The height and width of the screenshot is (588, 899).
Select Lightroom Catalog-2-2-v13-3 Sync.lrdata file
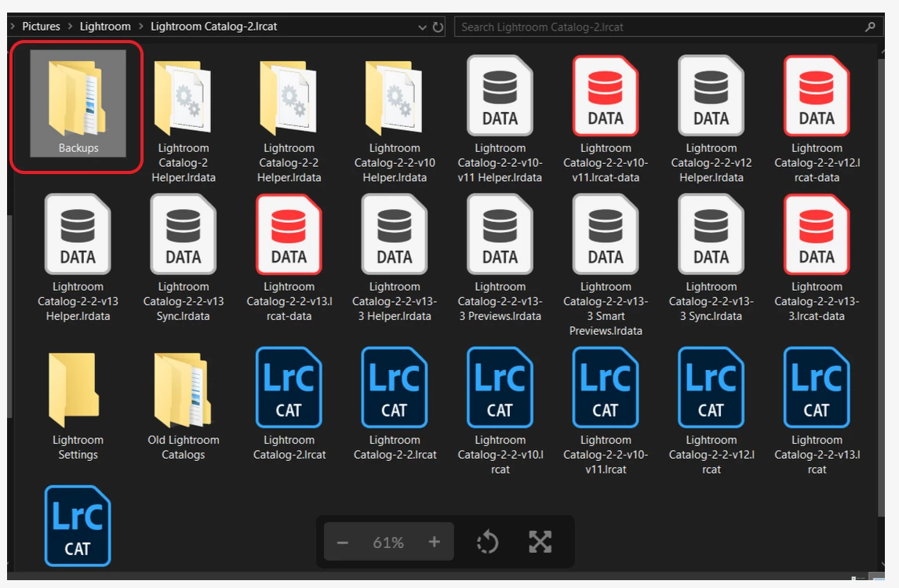[711, 259]
